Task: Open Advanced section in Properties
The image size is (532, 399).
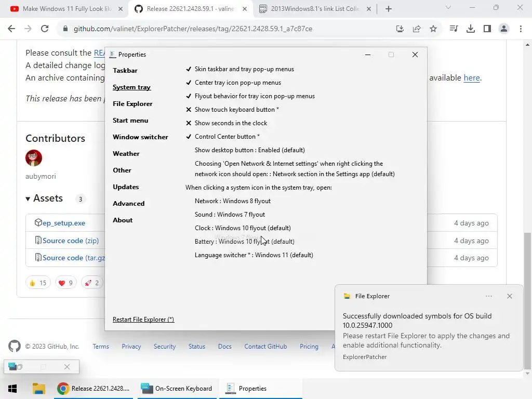Action: tap(129, 204)
